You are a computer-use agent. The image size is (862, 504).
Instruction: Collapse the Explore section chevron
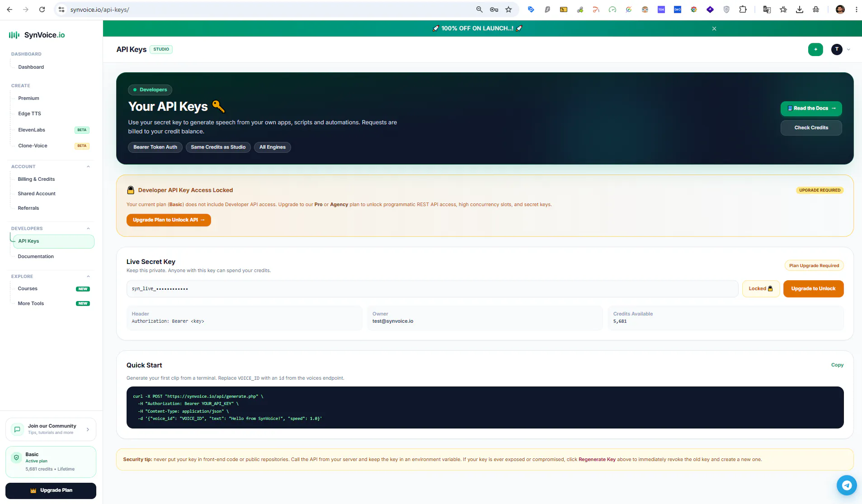tap(88, 277)
